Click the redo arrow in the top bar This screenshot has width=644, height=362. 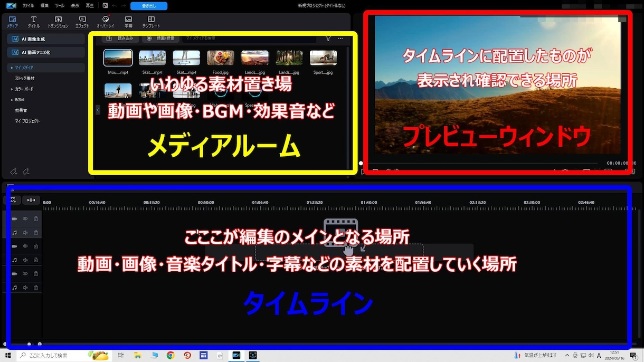pos(122,5)
